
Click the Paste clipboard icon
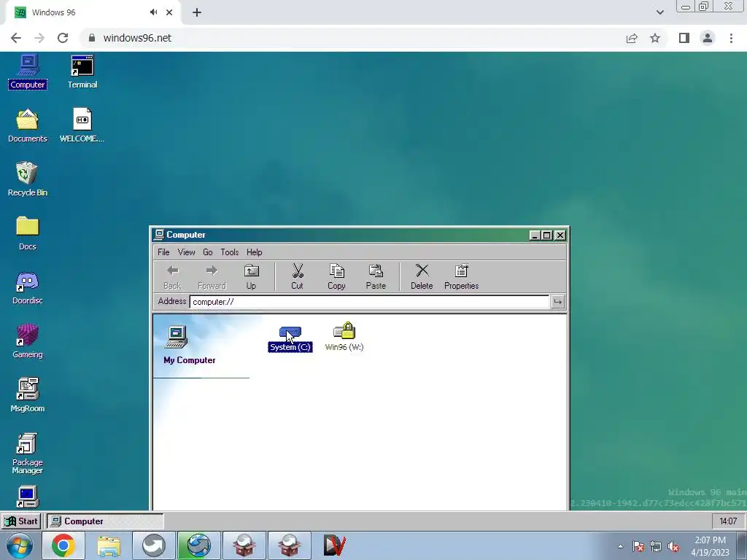pyautogui.click(x=376, y=277)
